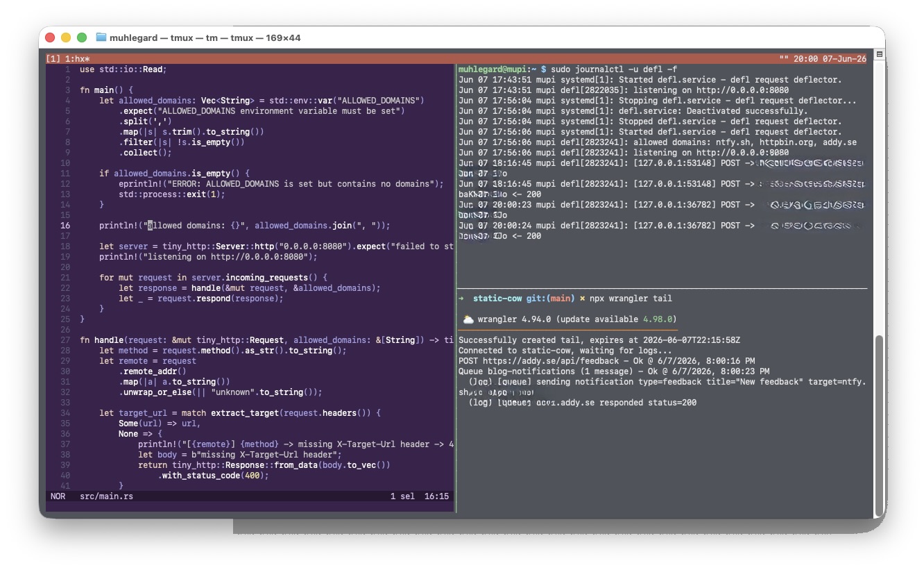The height and width of the screenshot is (570, 924).
Task: Click the .filter(|s| !s.is_empty()) line
Action: pyautogui.click(x=182, y=142)
